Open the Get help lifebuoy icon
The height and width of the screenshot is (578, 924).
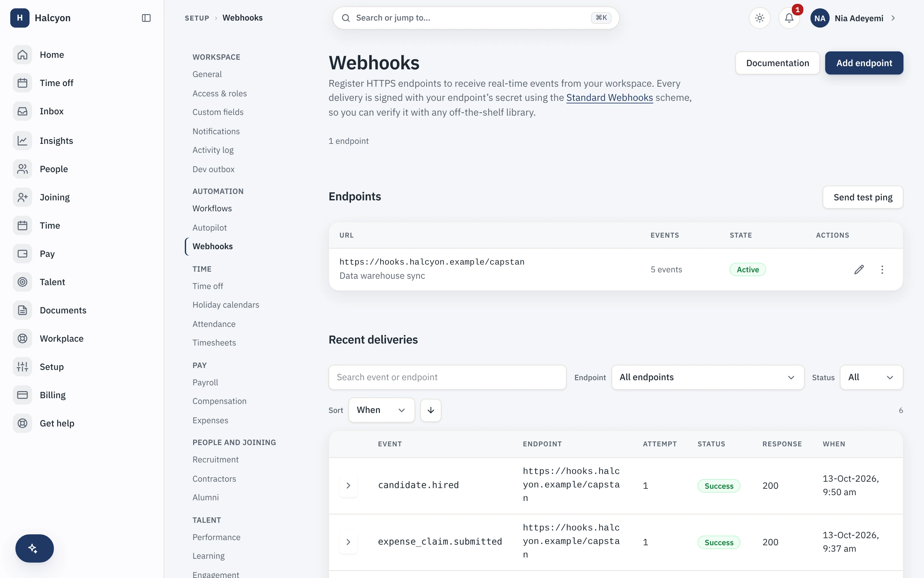coord(22,424)
